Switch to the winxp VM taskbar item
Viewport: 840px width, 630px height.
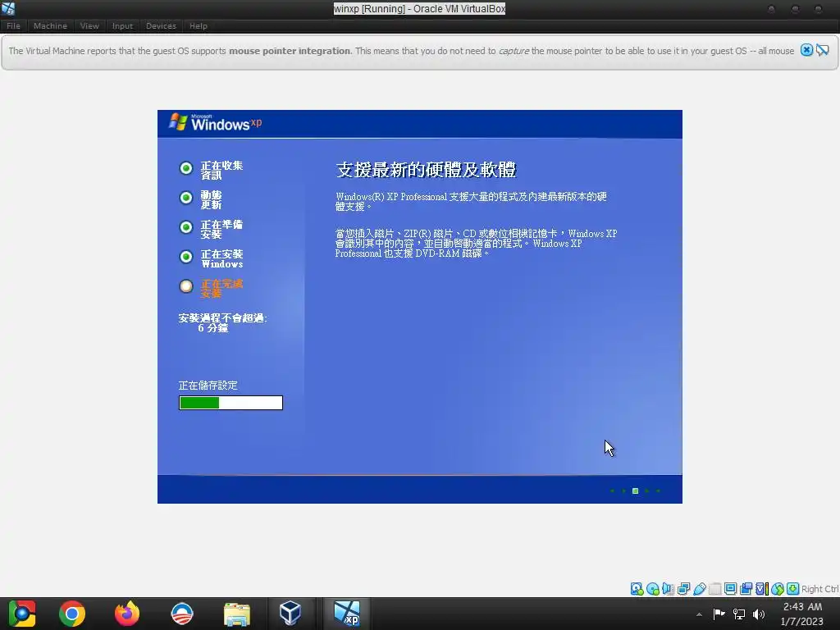(347, 614)
